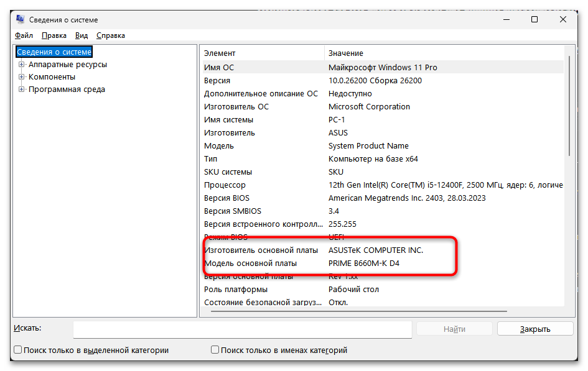Select the 'Тип' row

[383, 158]
